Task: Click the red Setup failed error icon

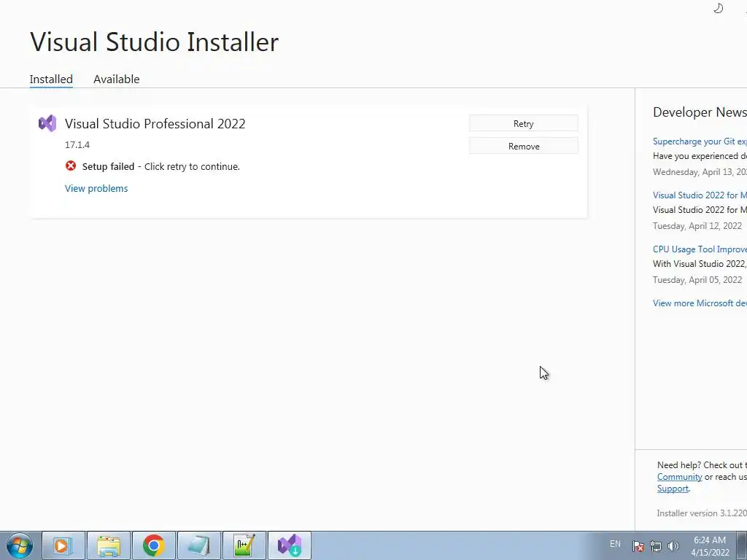Action: click(x=71, y=166)
